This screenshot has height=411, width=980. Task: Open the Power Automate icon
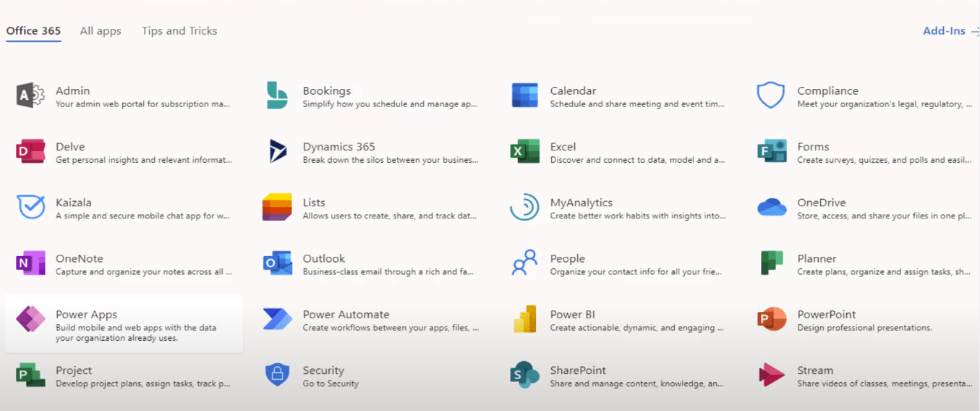[278, 318]
